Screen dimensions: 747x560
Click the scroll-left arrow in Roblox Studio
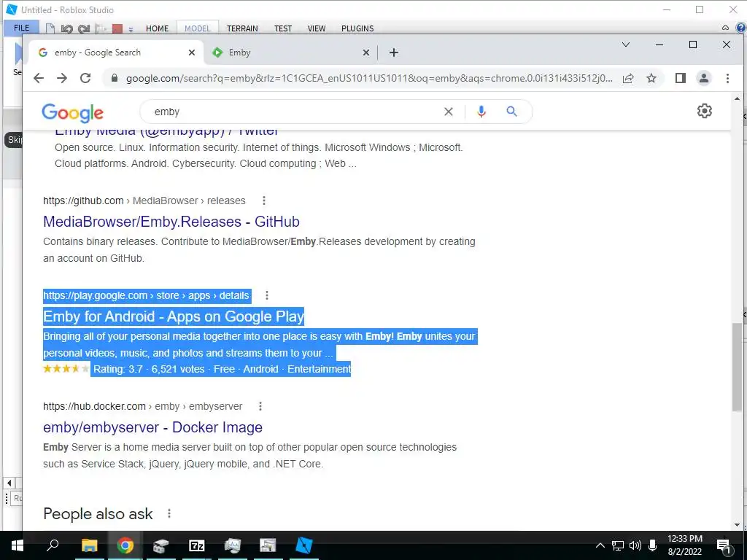coord(9,483)
